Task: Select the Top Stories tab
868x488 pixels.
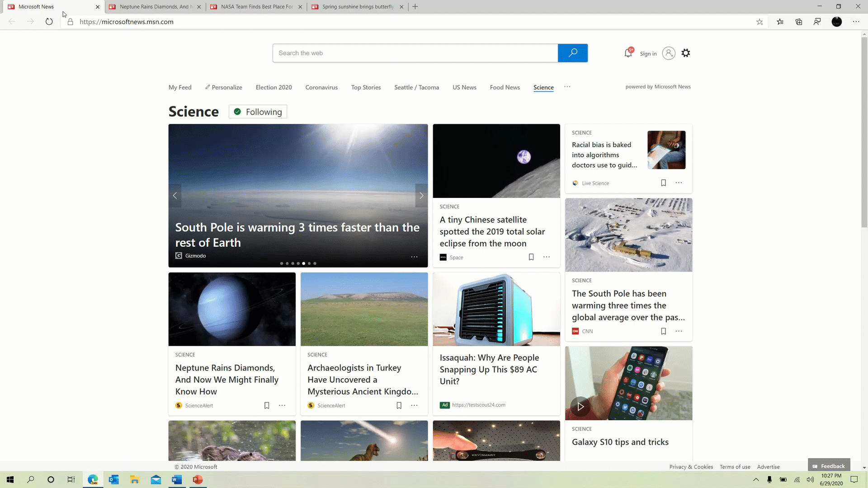Action: point(365,87)
